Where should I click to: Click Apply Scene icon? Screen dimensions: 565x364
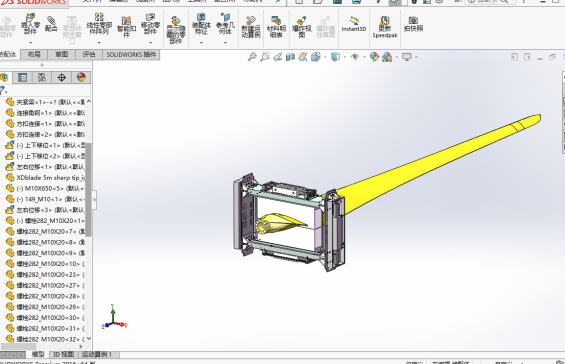(387, 57)
